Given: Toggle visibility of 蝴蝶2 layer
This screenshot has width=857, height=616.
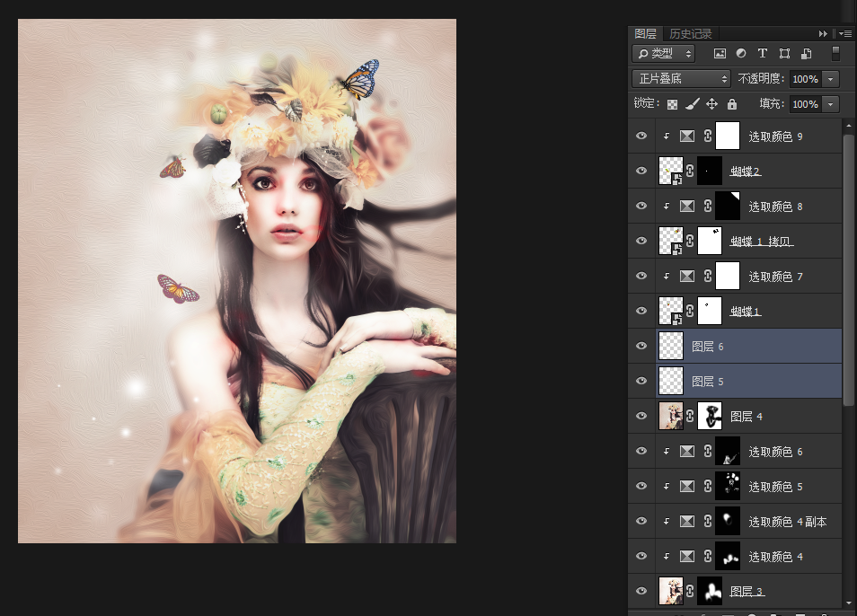Looking at the screenshot, I should coord(641,171).
